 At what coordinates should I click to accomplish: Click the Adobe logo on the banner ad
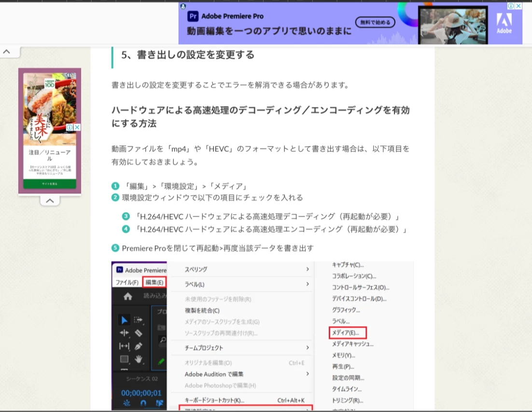tap(504, 23)
